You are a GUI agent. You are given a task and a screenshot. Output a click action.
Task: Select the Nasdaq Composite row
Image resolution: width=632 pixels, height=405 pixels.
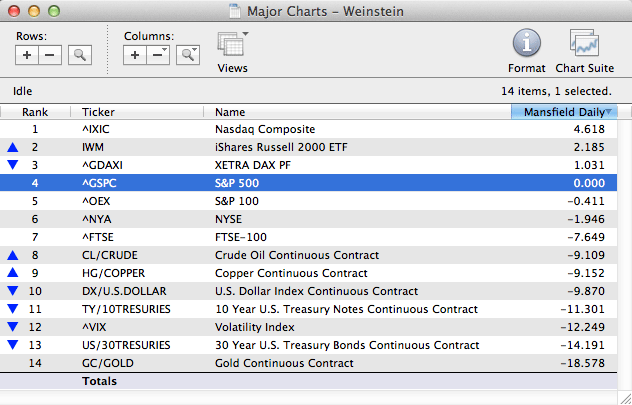click(x=265, y=129)
